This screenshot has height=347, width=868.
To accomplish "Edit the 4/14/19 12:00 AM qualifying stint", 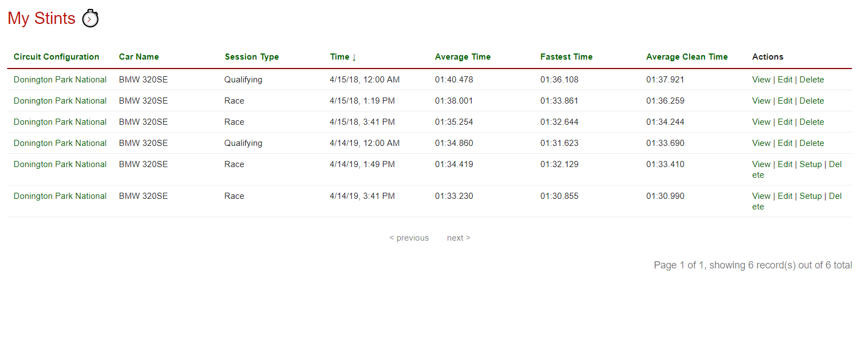I will [x=785, y=143].
